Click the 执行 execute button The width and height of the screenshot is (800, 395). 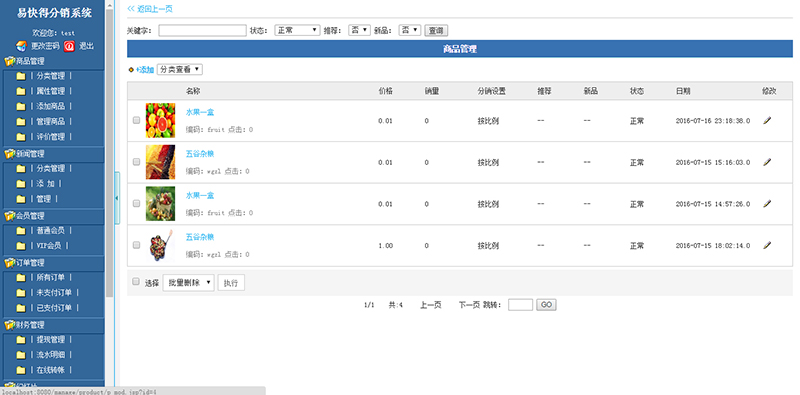[x=231, y=283]
